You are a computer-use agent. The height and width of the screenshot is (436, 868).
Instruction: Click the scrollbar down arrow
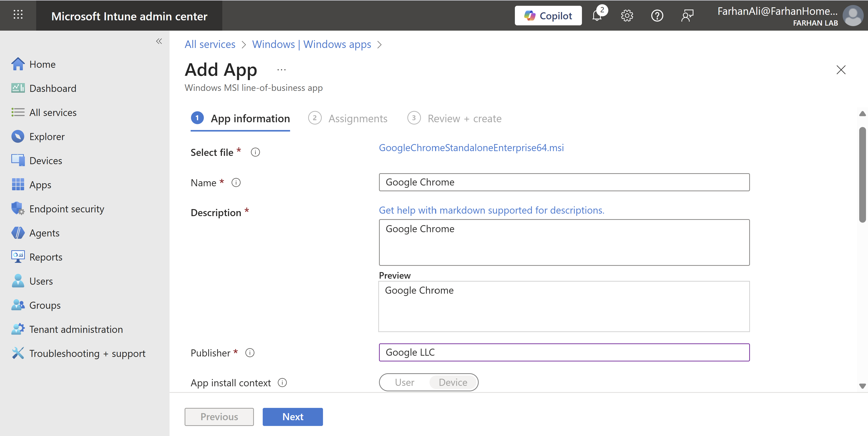[862, 386]
